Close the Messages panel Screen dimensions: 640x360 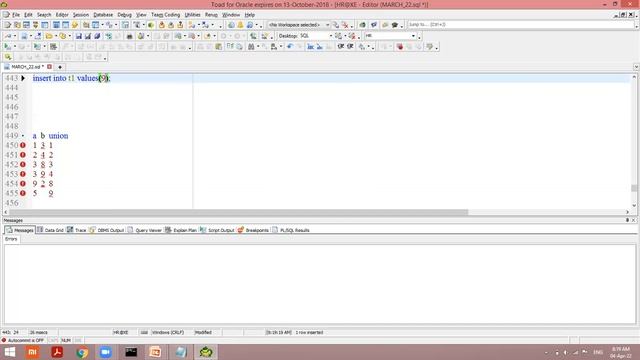click(633, 220)
